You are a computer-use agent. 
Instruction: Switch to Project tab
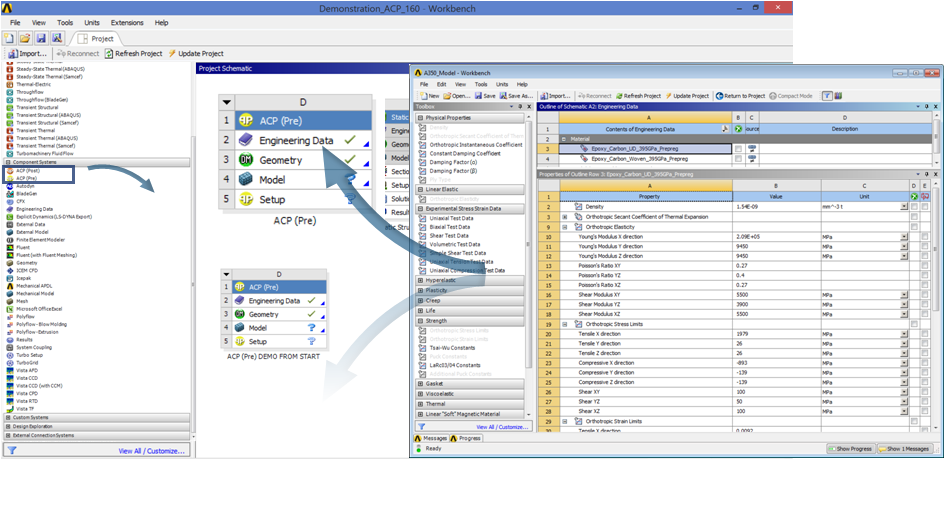(x=96, y=39)
